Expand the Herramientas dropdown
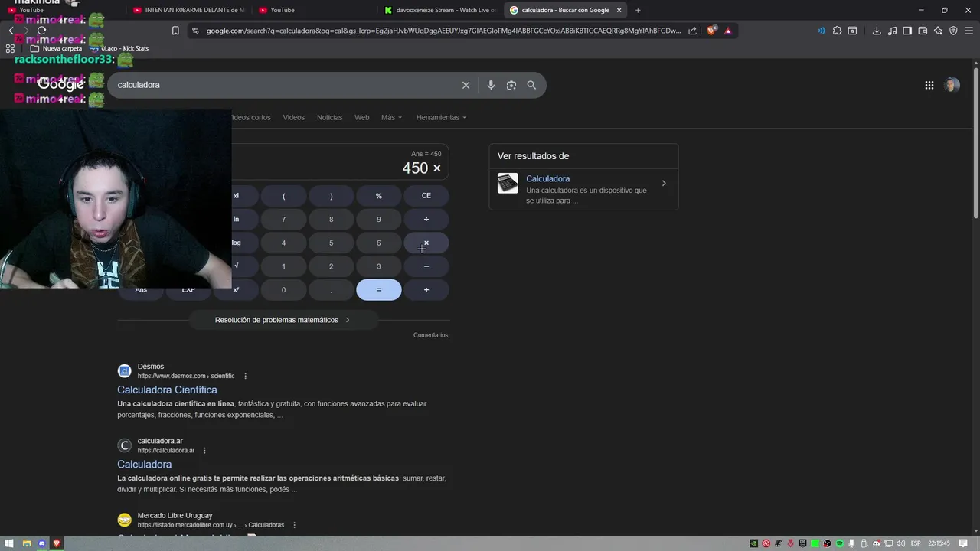 coord(441,117)
